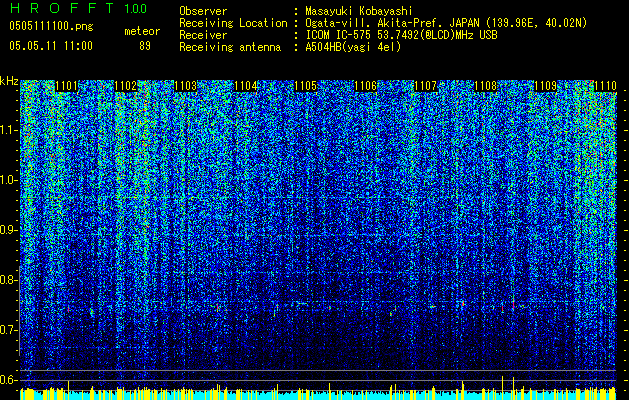This screenshot has height=400, width=629.
Task: Click the 1104 time marker
Action: [246, 86]
